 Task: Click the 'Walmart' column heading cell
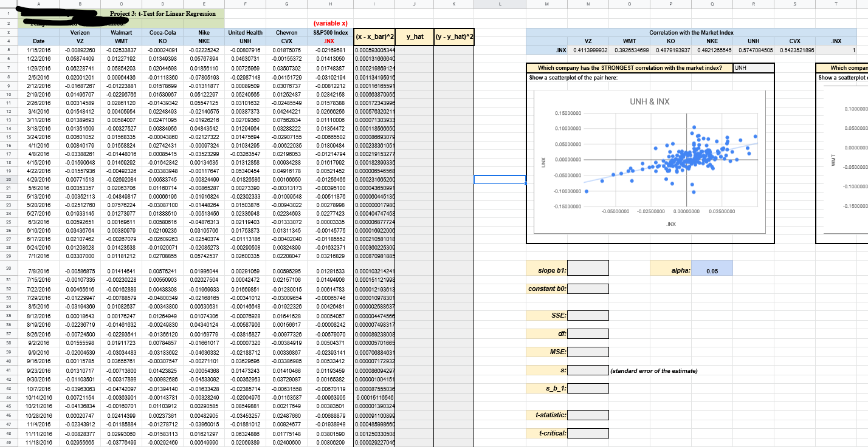click(122, 32)
